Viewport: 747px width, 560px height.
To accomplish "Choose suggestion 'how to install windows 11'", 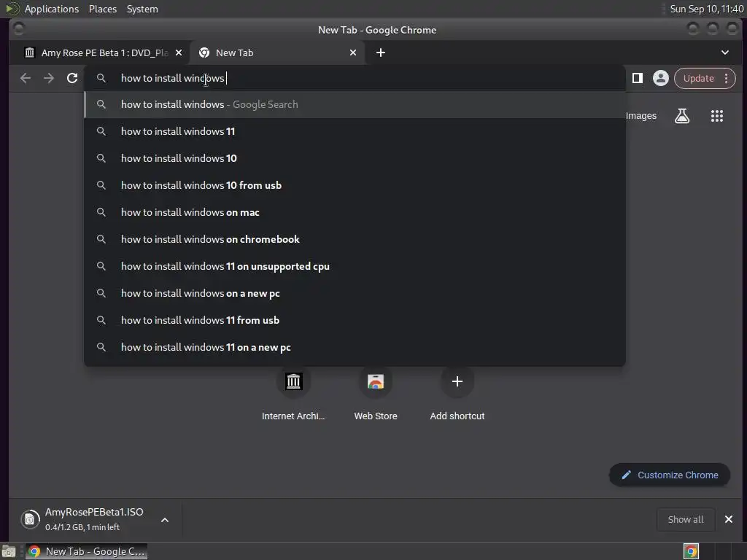I will (355, 131).
